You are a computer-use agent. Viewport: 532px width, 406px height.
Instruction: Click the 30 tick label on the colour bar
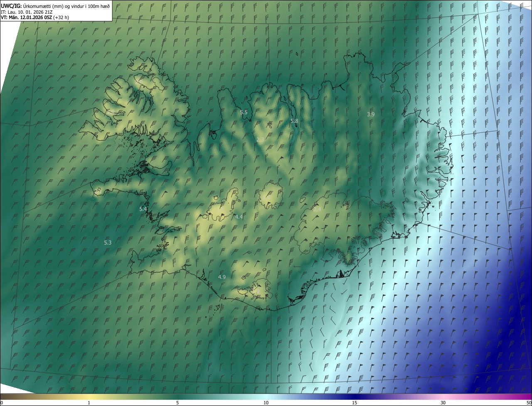point(443,403)
